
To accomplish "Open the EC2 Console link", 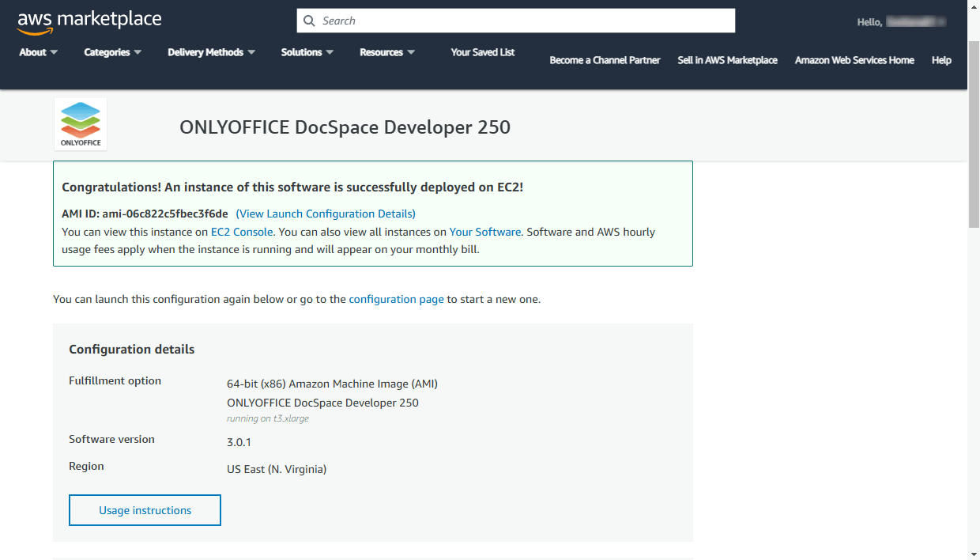I will tap(241, 232).
